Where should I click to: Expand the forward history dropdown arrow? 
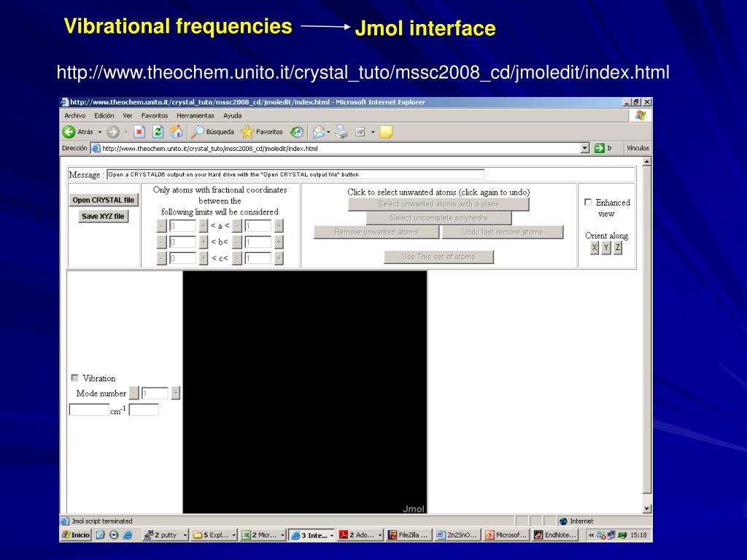tap(125, 132)
